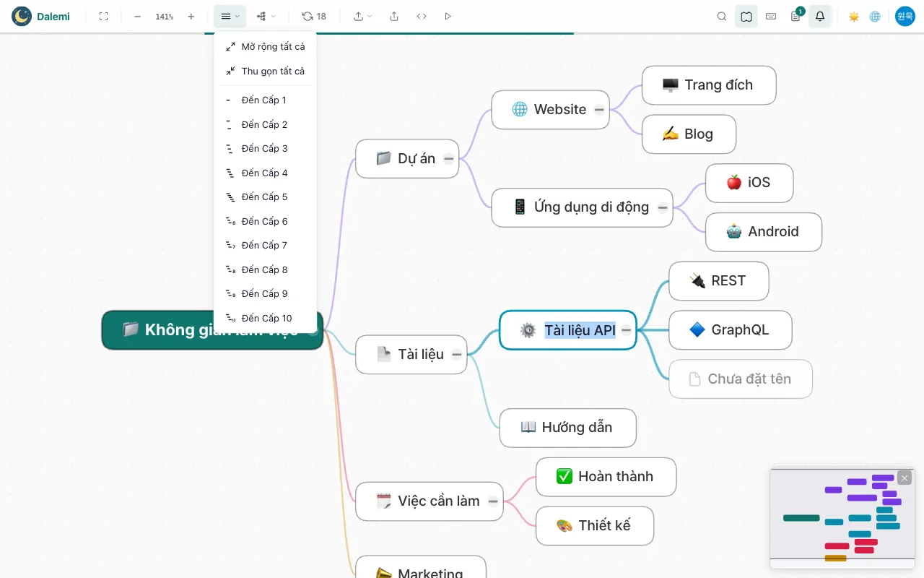Click the fullscreen fit icon in toolbar
Viewport: 924px width, 578px height.
[x=103, y=16]
